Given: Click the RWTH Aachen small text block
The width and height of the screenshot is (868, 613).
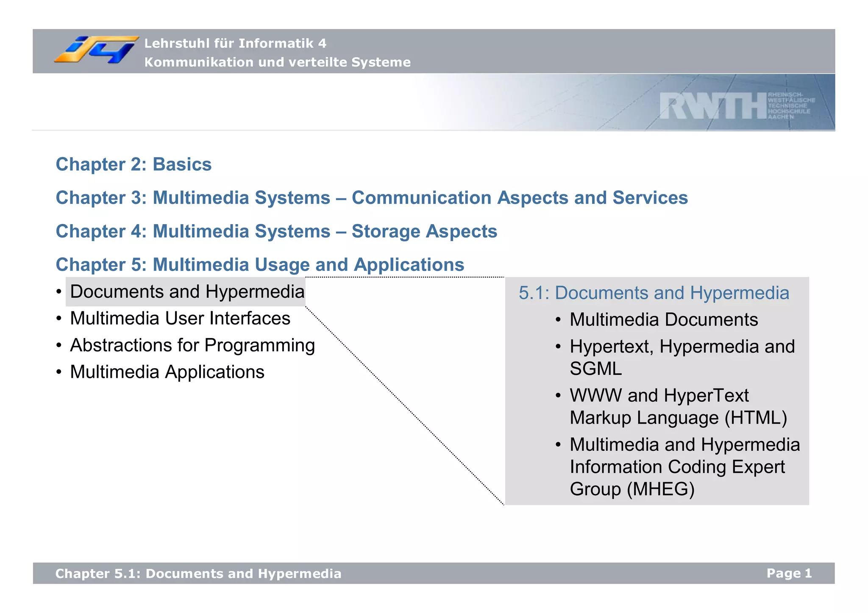Looking at the screenshot, I should 791,105.
